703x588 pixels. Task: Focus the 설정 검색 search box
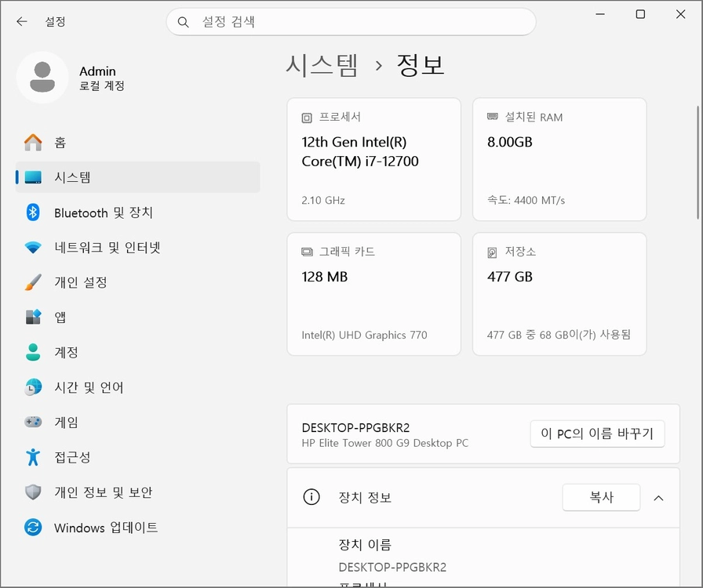point(351,21)
